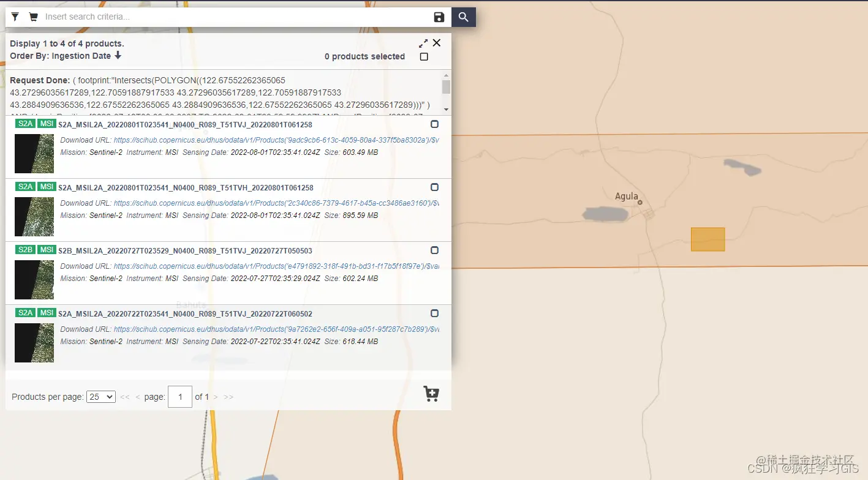Image resolution: width=868 pixels, height=480 pixels.
Task: Go to the previous results page
Action: point(138,397)
